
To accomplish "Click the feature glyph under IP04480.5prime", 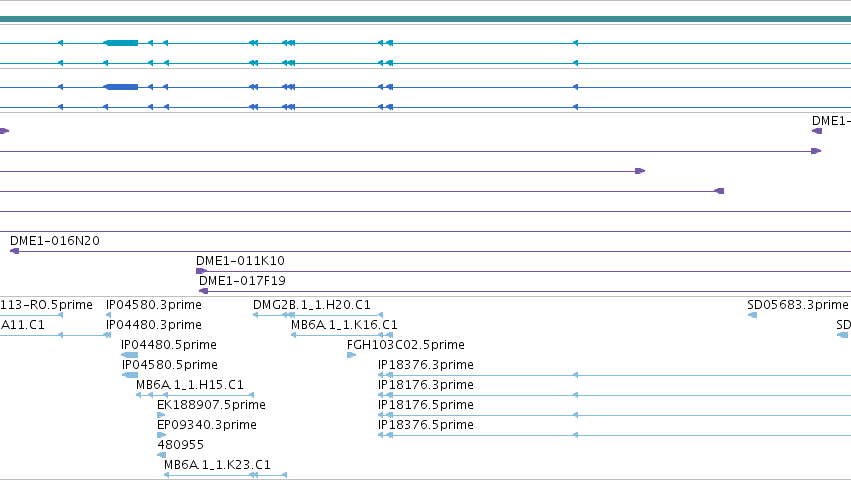I will tap(130, 355).
